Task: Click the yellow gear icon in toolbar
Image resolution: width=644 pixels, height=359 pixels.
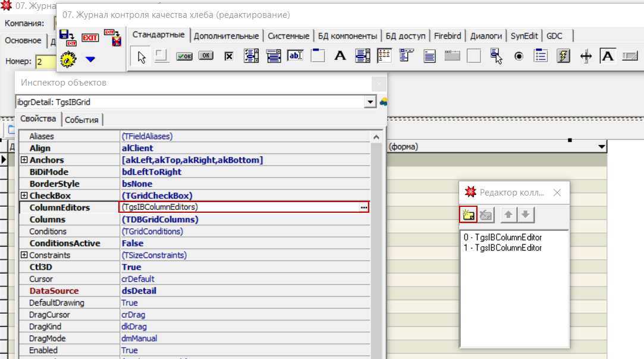Action: click(68, 59)
